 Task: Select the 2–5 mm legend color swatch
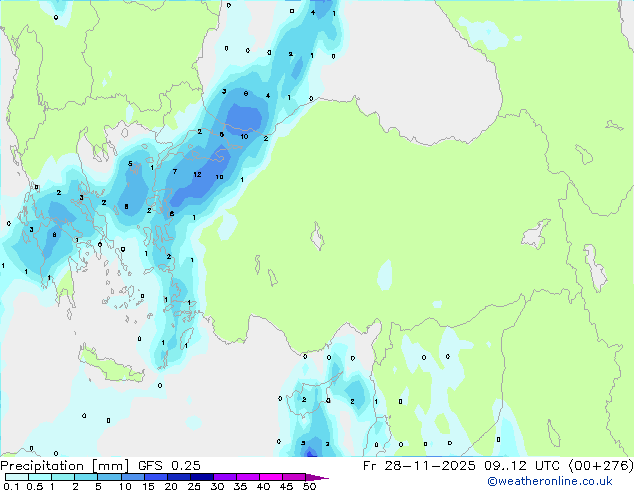point(86,477)
